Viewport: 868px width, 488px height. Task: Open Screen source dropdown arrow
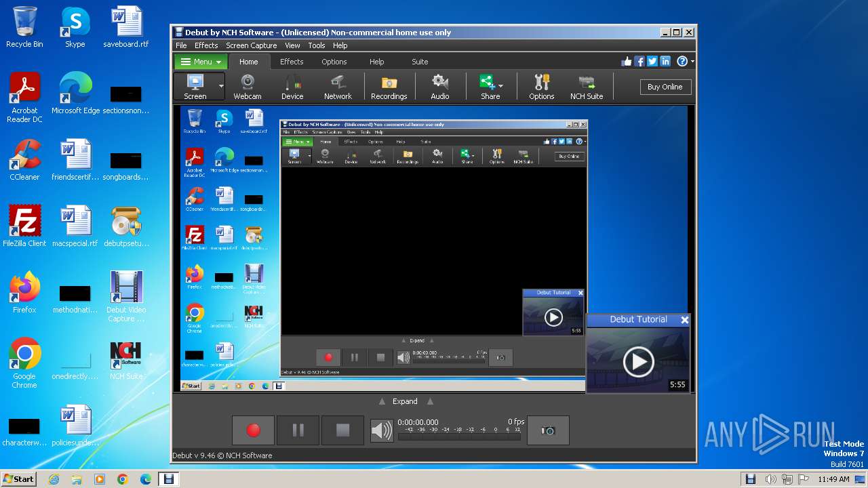[221, 87]
